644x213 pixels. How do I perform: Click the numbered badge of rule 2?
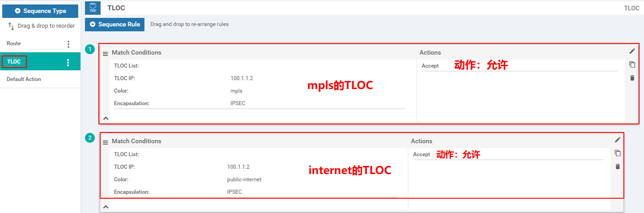[90, 138]
